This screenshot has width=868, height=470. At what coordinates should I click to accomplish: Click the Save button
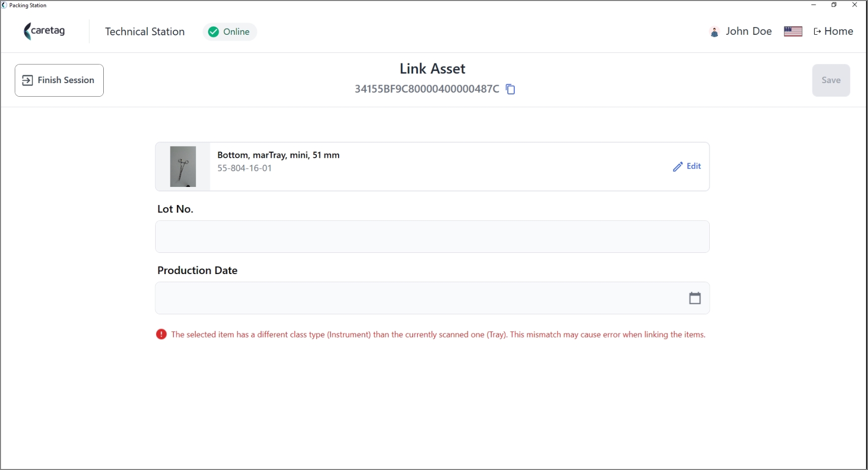tap(831, 80)
